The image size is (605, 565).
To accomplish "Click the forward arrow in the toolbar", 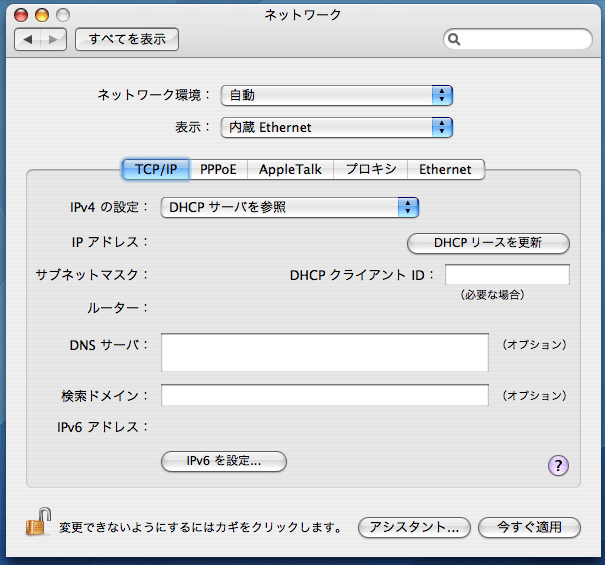I will (x=54, y=40).
